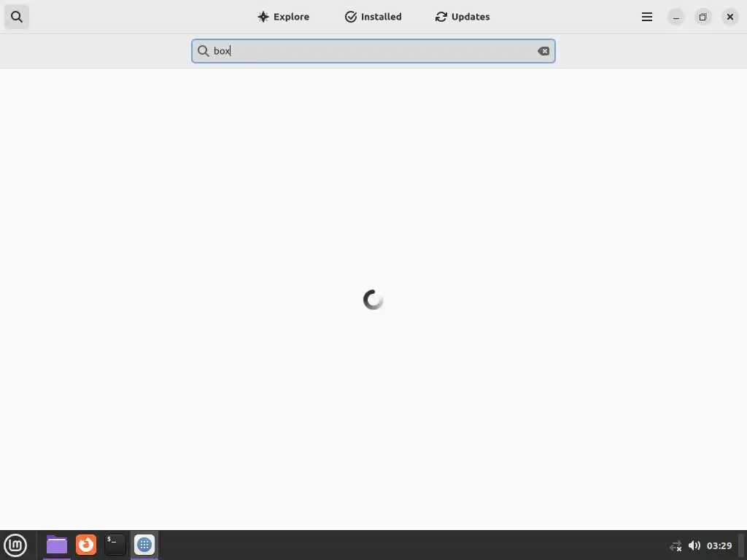Go to the Updates tab
This screenshot has height=560, width=747.
(462, 17)
